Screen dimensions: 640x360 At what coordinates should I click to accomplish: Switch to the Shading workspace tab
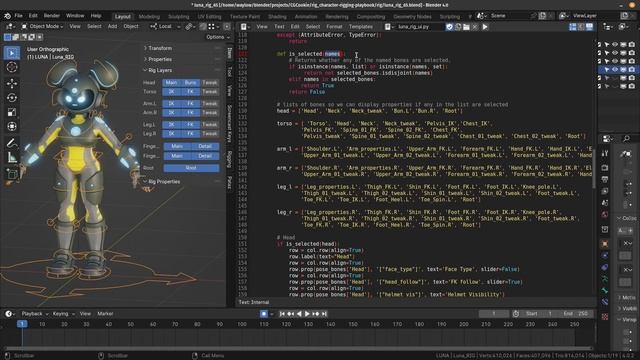click(277, 17)
